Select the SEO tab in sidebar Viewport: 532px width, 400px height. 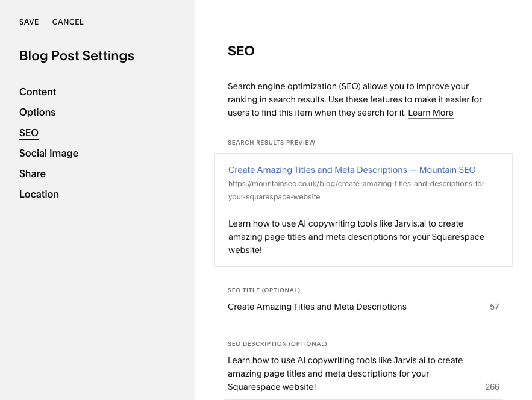(x=29, y=133)
